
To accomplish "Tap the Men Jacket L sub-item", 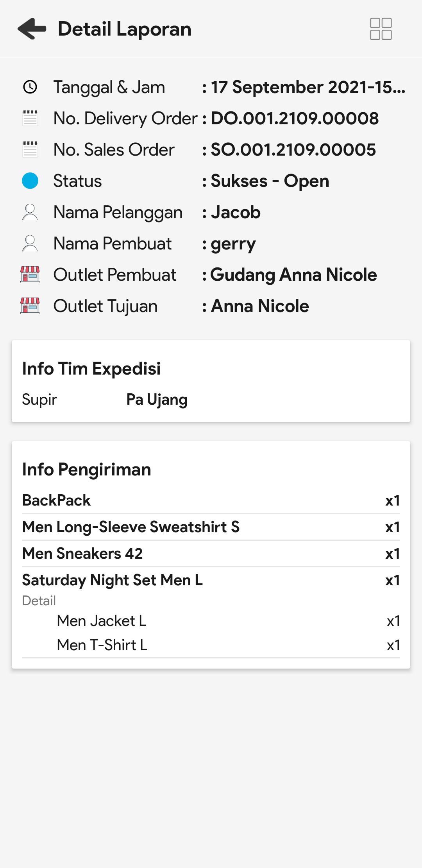I will tap(102, 621).
